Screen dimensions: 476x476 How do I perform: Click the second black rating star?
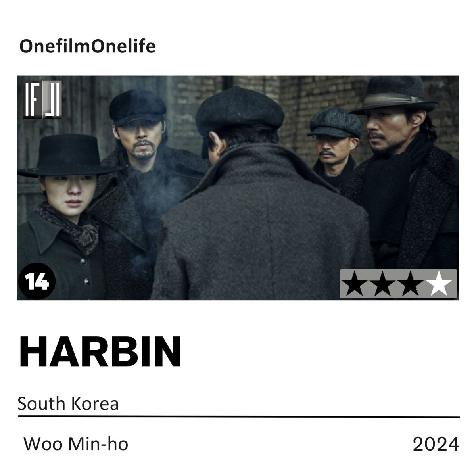tap(383, 284)
